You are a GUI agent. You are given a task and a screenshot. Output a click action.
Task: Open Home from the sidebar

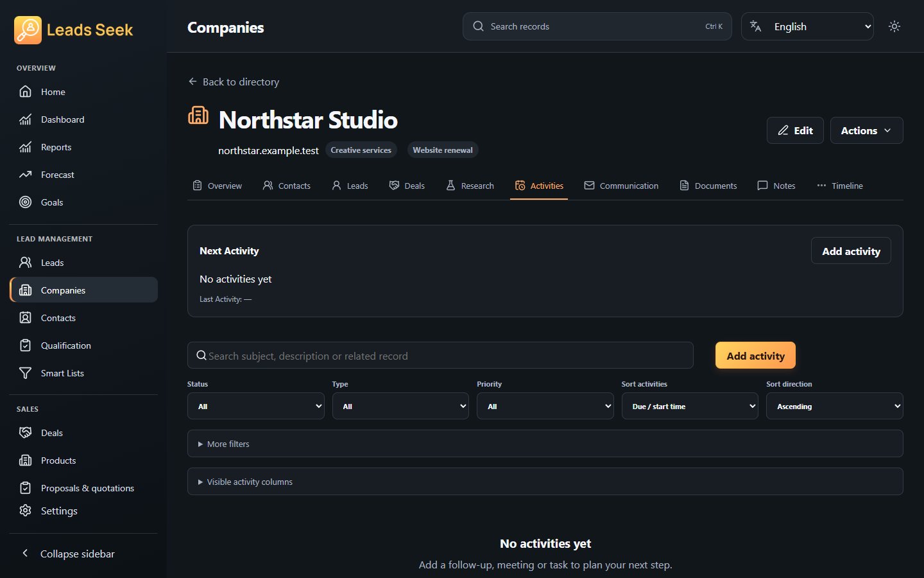(x=83, y=92)
